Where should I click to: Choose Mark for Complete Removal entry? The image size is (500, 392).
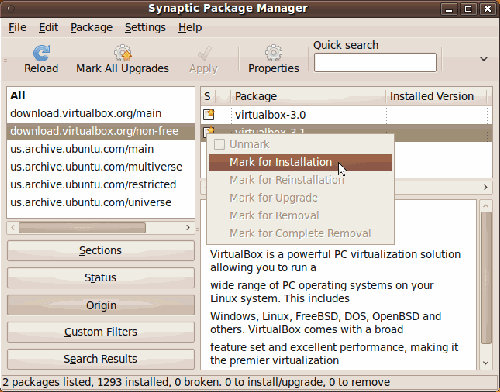click(300, 233)
